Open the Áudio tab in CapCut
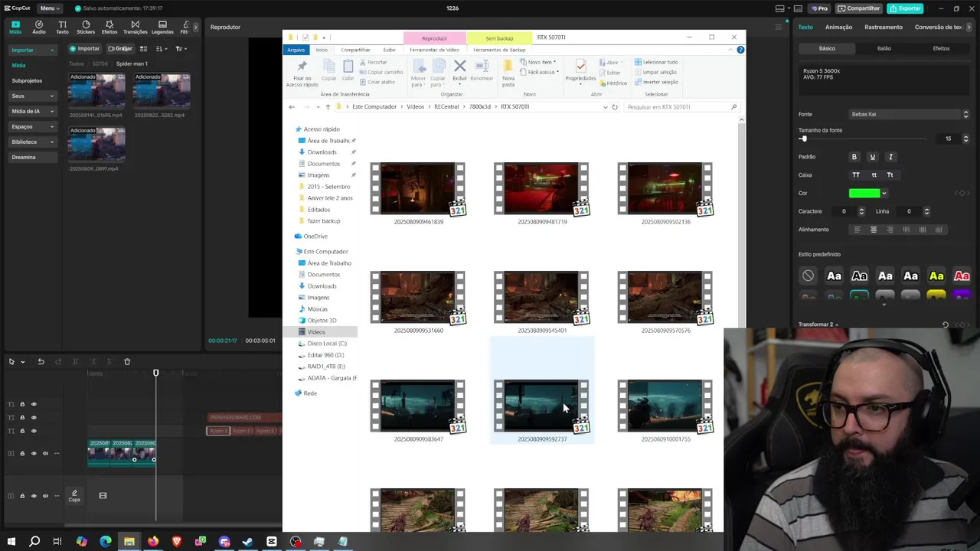980x551 pixels. [x=38, y=27]
